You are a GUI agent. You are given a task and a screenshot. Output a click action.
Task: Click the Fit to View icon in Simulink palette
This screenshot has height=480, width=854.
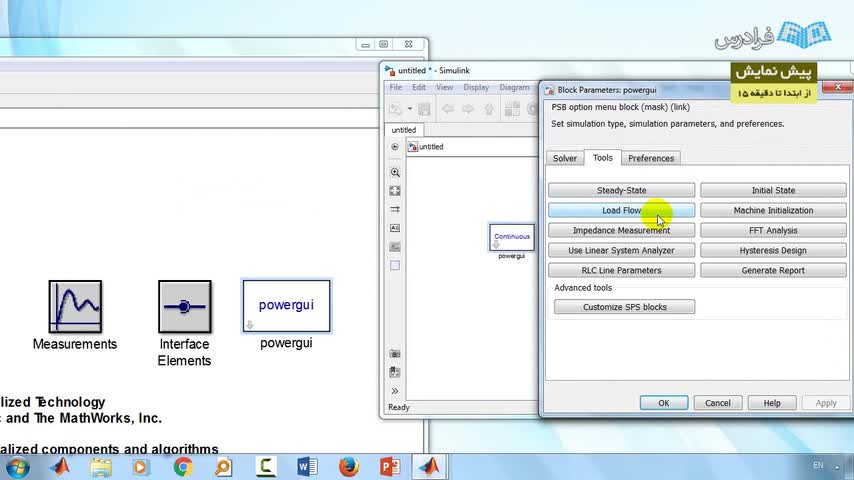[x=395, y=191]
